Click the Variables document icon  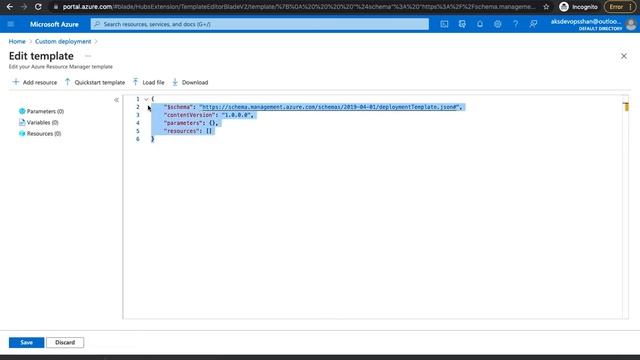[x=22, y=122]
